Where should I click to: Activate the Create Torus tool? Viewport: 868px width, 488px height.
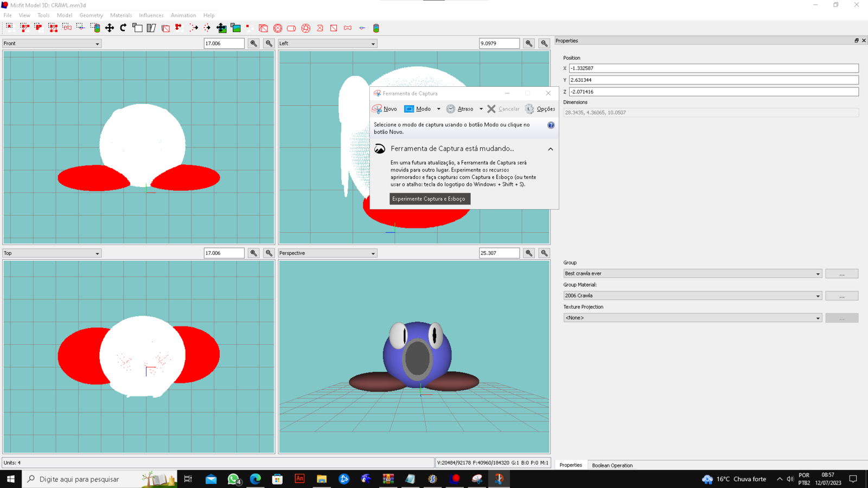(x=306, y=28)
